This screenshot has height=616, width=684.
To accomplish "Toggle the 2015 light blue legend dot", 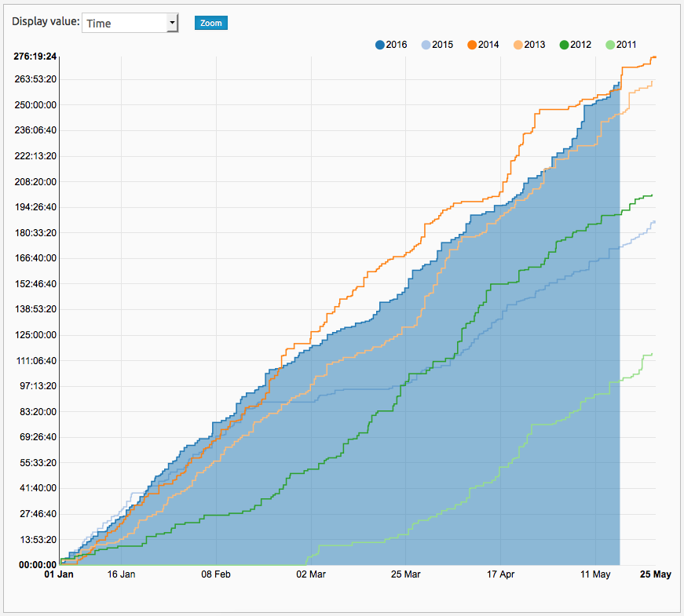I will click(427, 44).
